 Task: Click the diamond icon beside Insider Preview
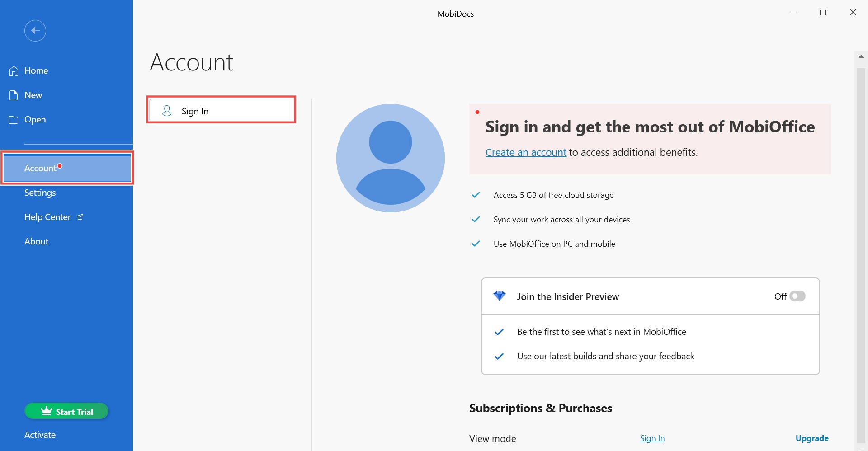pyautogui.click(x=500, y=296)
